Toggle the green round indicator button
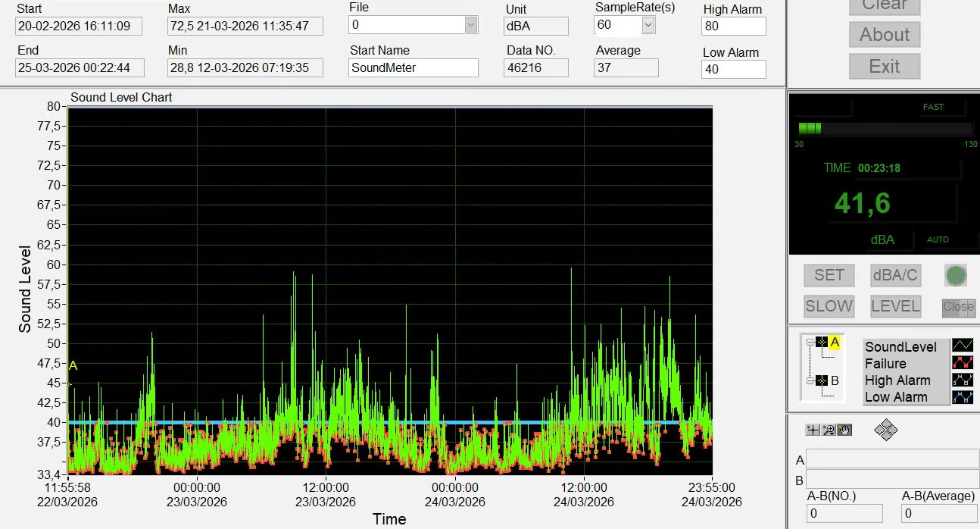980x529 pixels. (956, 275)
